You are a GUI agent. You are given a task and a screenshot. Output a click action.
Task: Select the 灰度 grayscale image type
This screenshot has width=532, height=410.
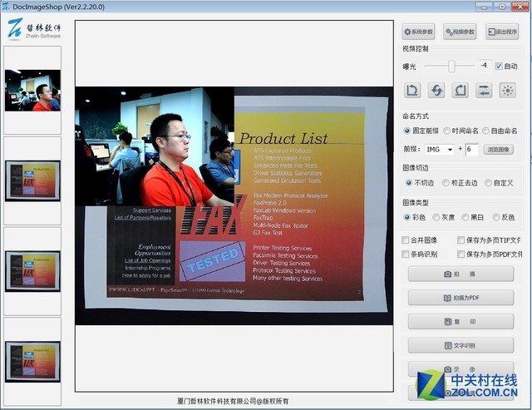click(435, 217)
